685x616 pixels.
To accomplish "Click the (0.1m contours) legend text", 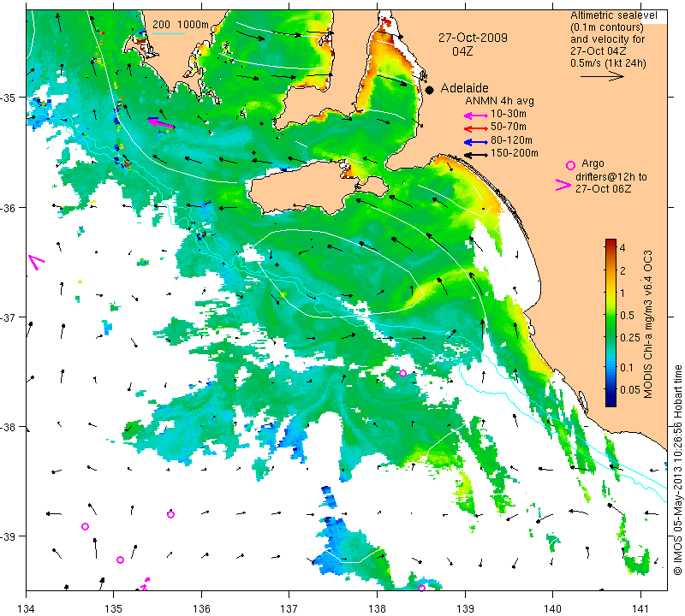I will 607,27.
